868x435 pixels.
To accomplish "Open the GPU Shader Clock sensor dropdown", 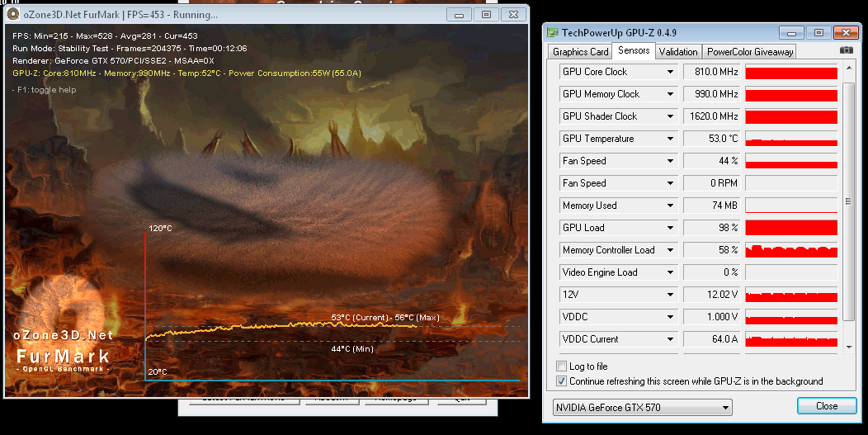I will coord(670,116).
